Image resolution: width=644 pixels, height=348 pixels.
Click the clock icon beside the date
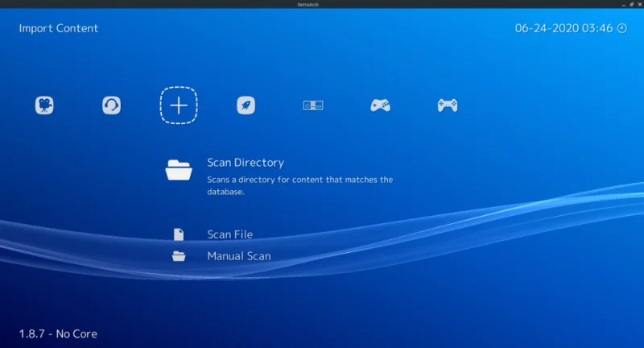622,28
